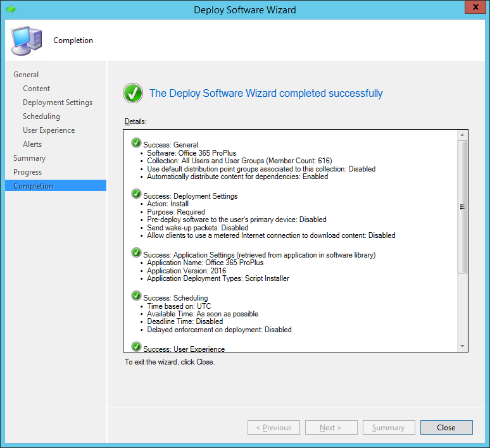Viewport: 490px width, 448px height.
Task: Click the Deploy Software Wizard title bar
Action: click(245, 10)
